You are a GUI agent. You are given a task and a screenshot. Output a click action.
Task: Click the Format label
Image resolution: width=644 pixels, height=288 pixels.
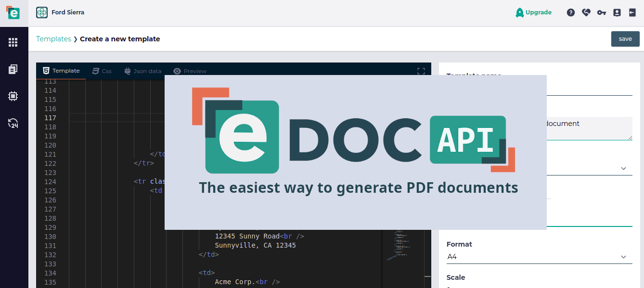(459, 244)
